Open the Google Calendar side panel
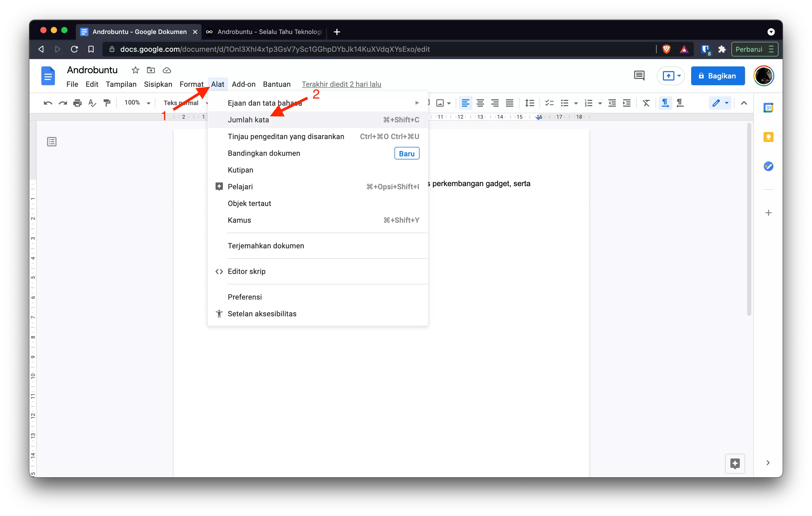Screen dimensions: 812x516 tap(769, 107)
